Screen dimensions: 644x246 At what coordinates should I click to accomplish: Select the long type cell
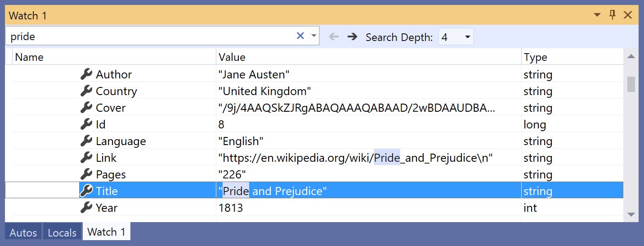tap(535, 124)
